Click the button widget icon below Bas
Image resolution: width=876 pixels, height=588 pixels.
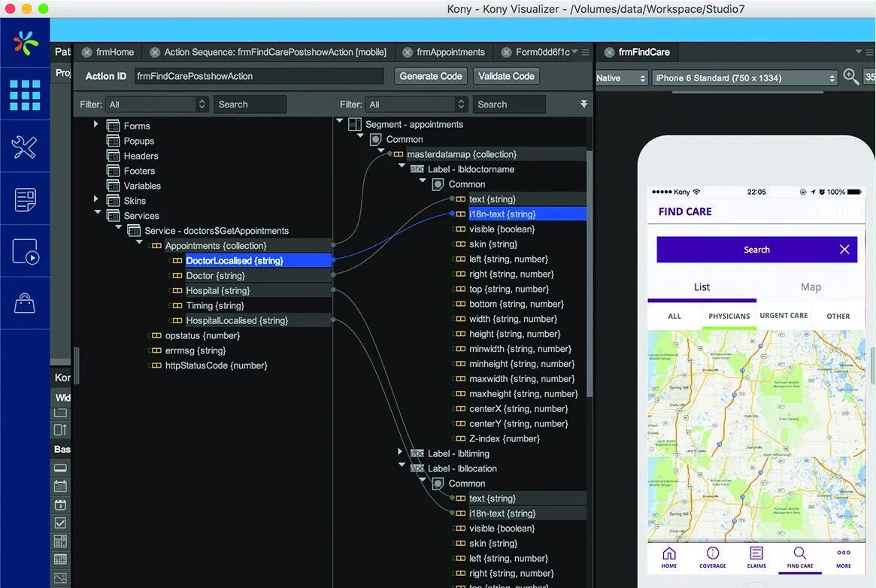click(x=60, y=468)
